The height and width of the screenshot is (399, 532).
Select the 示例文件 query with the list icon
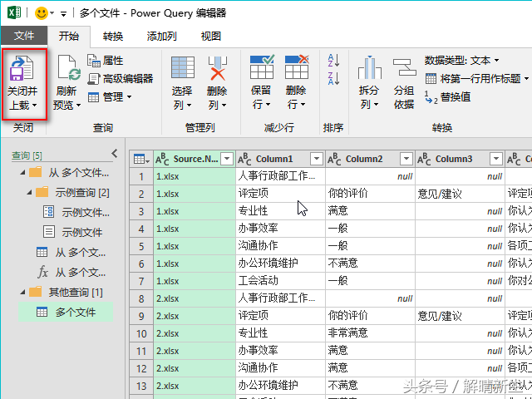click(x=72, y=233)
